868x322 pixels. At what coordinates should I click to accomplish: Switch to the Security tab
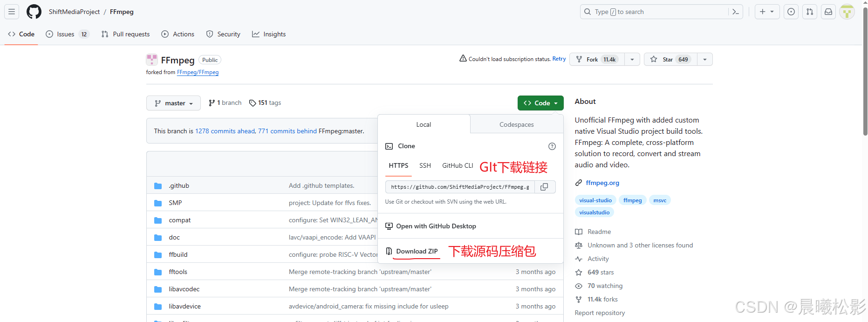click(223, 34)
